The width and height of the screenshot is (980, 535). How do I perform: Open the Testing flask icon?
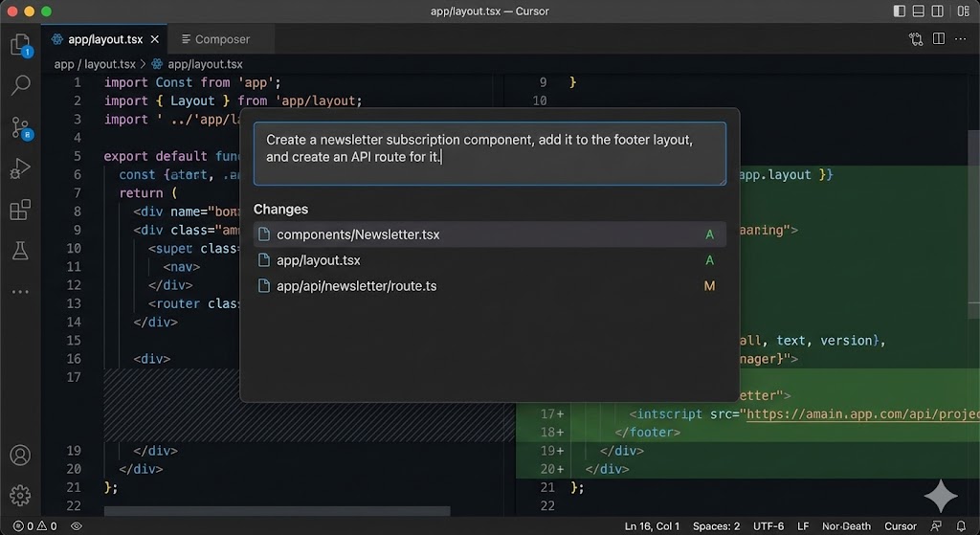20,251
